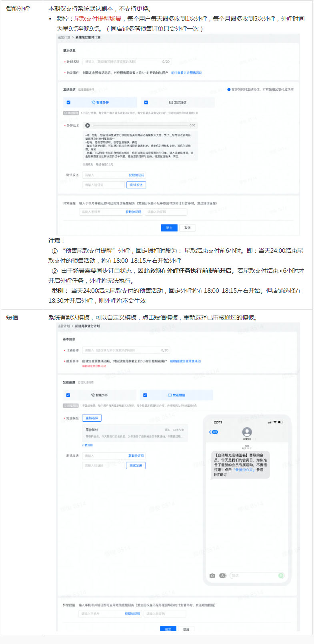
Task: Click 获取验证码 in 测试发送 row under 外呼话术
Action: click(136, 175)
